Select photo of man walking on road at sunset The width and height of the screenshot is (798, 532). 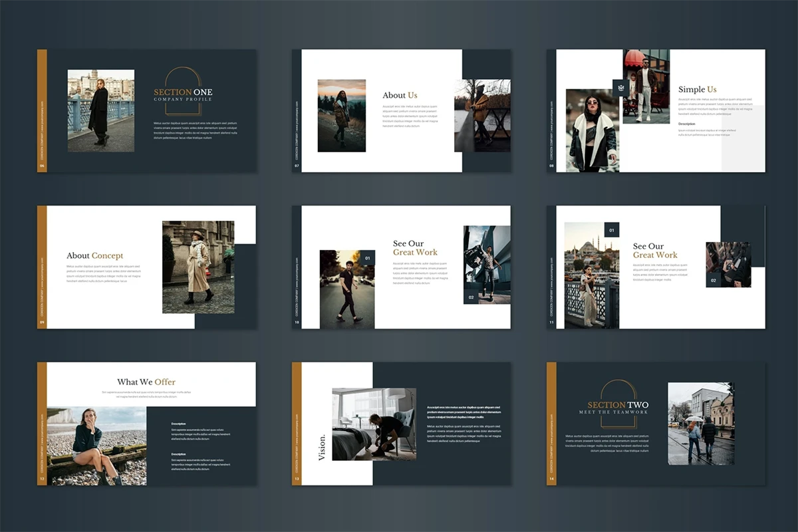[346, 290]
